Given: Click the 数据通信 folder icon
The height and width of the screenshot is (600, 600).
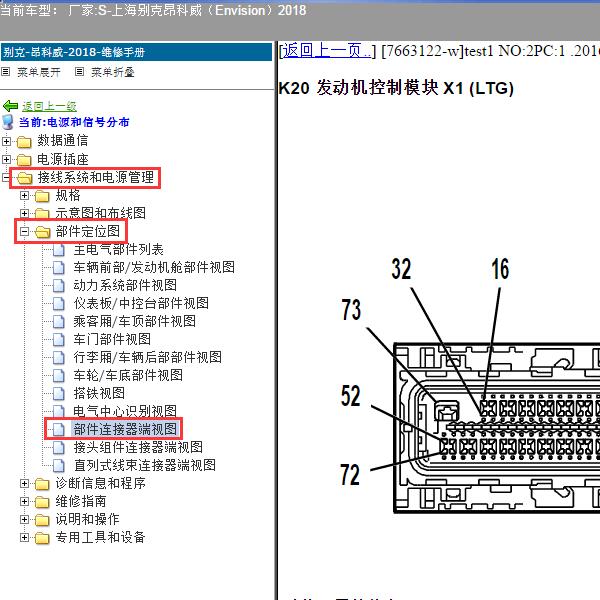Looking at the screenshot, I should [24, 142].
